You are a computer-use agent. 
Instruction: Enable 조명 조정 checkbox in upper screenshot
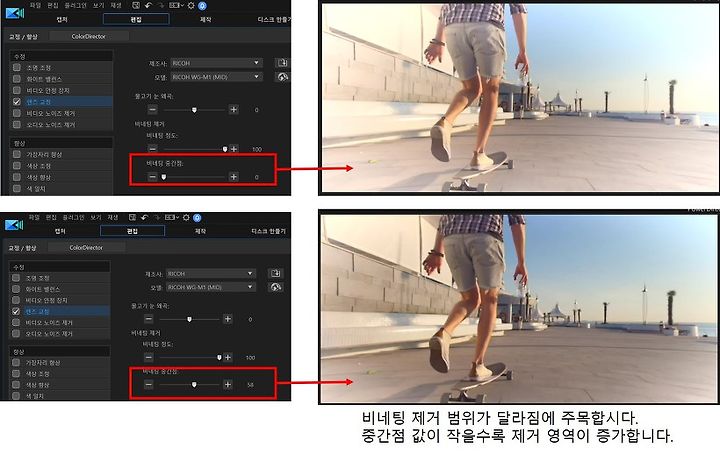17,67
